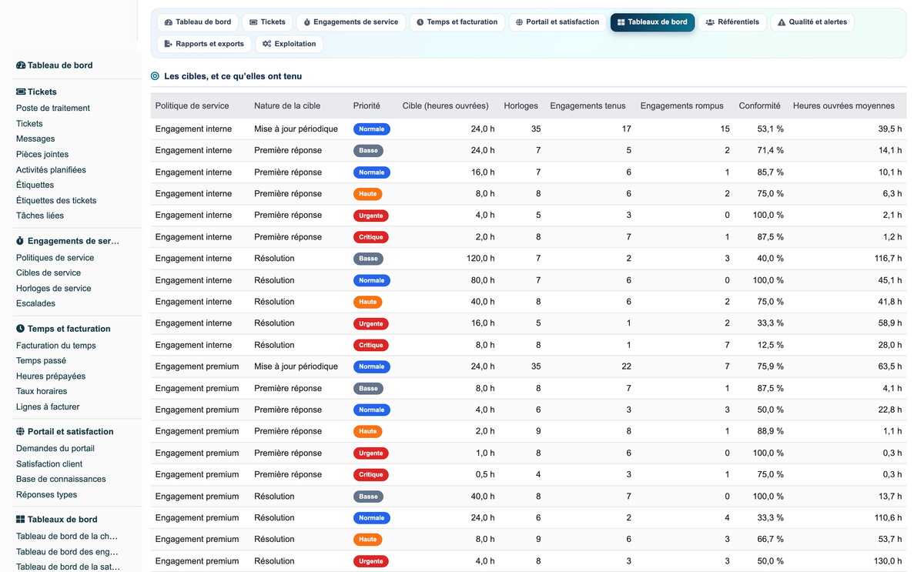This screenshot has height=572, width=924.
Task: Click the clock icon of Temps et facturation section
Action: tap(21, 329)
